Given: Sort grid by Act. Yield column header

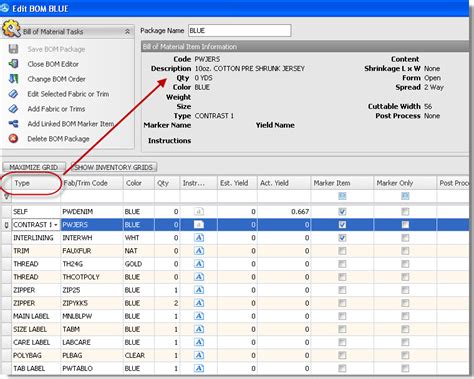Looking at the screenshot, I should tap(284, 183).
